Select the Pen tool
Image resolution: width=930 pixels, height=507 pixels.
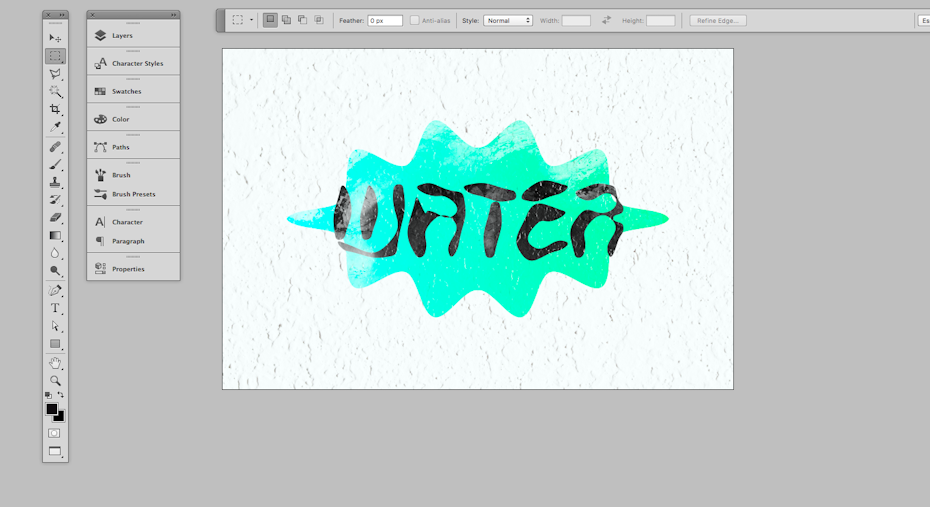pyautogui.click(x=55, y=290)
